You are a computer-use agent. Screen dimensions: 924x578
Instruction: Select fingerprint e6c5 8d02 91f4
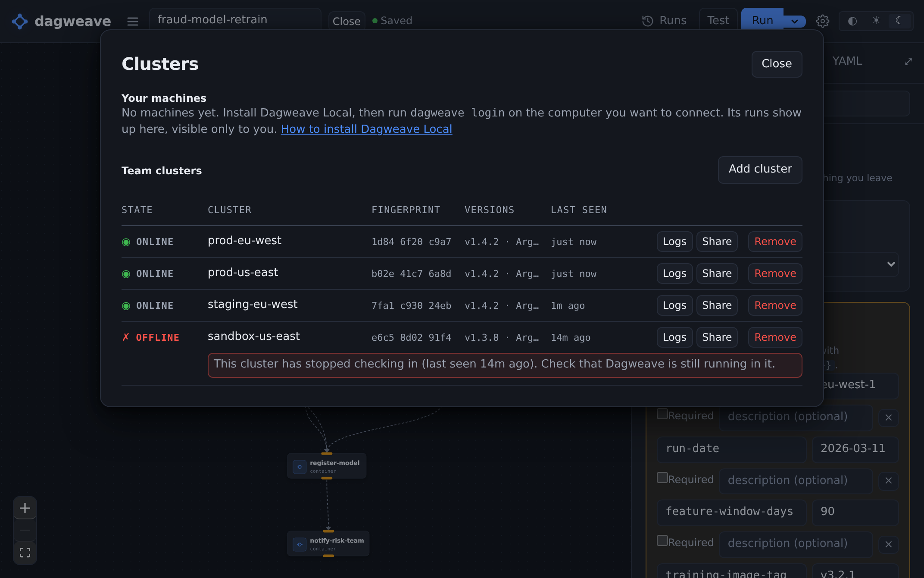pyautogui.click(x=411, y=338)
